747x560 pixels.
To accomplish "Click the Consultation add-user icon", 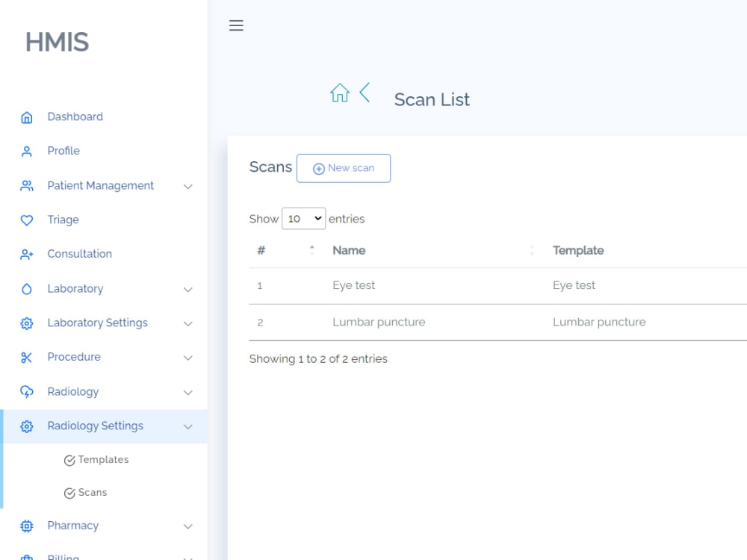I will pyautogui.click(x=27, y=255).
